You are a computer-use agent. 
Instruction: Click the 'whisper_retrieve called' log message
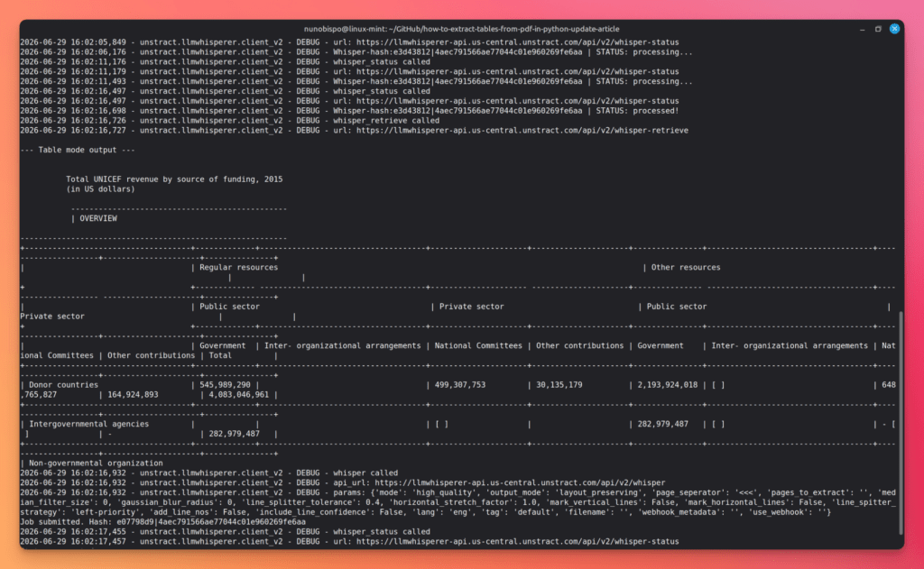(386, 121)
